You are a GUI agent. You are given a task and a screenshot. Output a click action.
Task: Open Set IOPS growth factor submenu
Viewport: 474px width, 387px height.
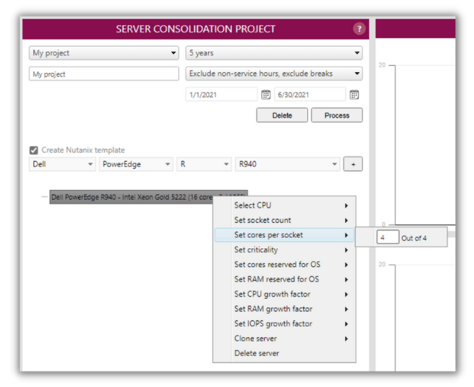click(x=284, y=324)
